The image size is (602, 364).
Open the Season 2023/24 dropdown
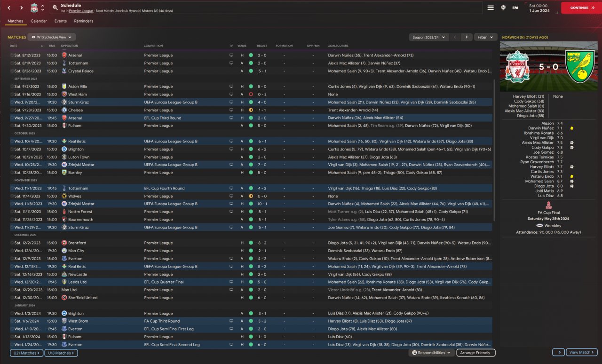(428, 37)
